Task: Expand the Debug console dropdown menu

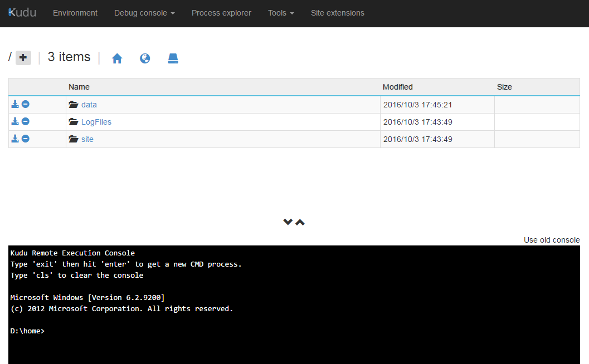Action: pos(145,13)
